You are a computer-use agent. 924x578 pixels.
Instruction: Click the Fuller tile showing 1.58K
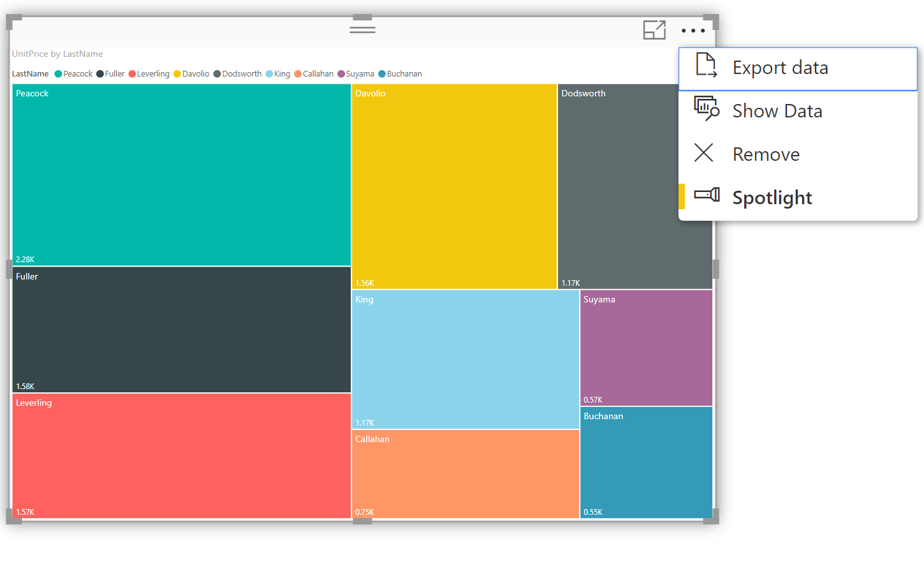(182, 329)
